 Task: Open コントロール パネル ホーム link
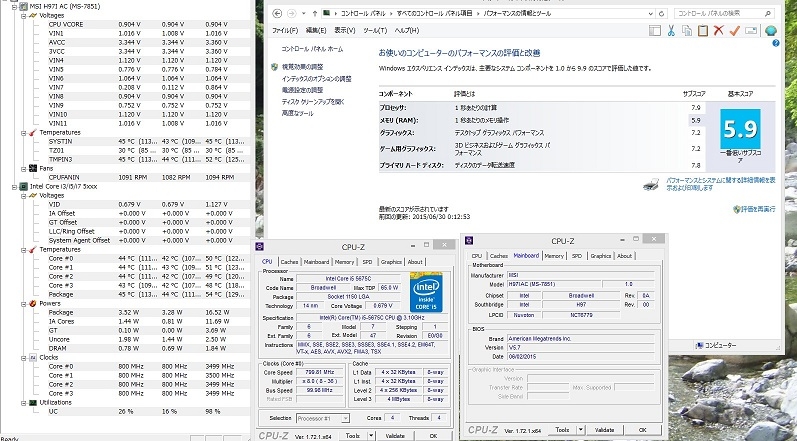click(x=312, y=48)
